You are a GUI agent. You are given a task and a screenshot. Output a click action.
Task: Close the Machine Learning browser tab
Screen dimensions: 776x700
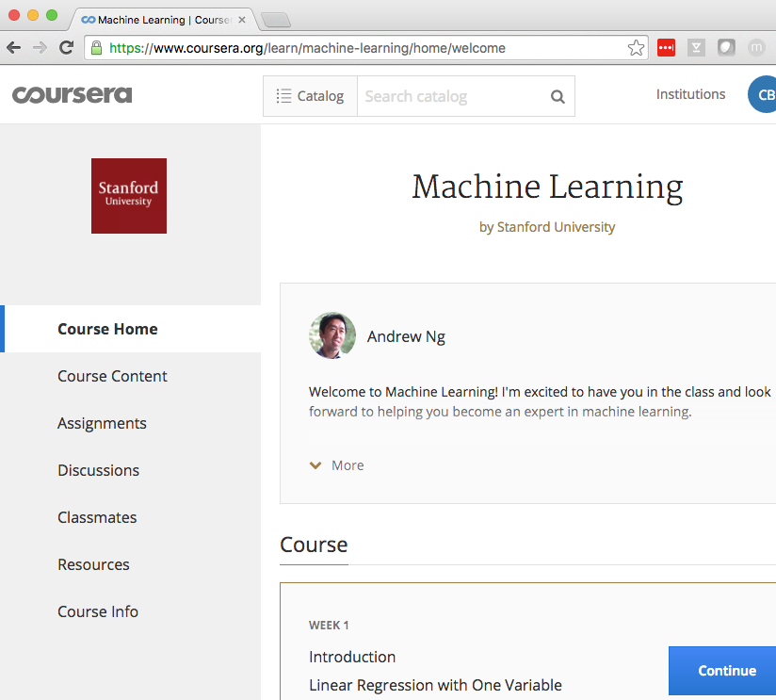[242, 20]
